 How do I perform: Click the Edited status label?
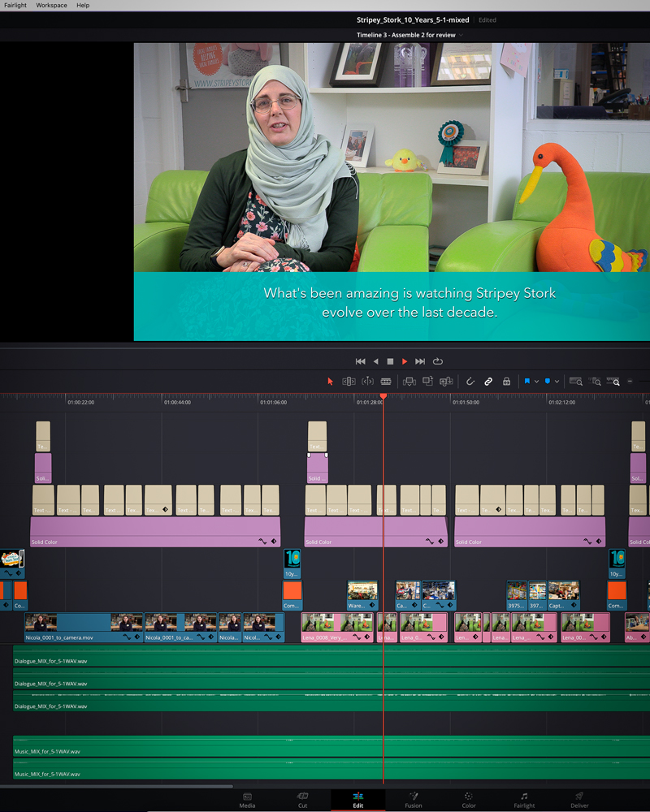[x=487, y=20]
